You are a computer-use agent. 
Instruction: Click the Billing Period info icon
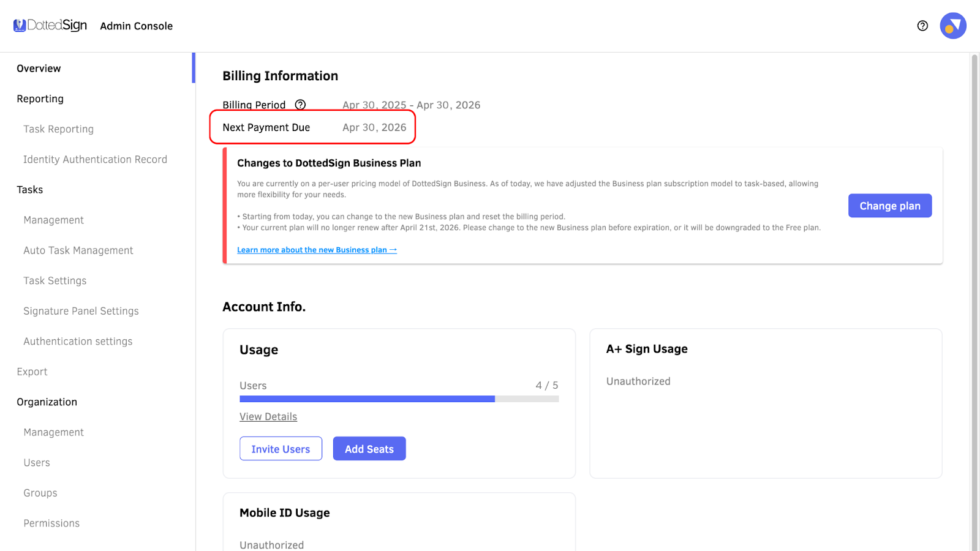tap(300, 105)
